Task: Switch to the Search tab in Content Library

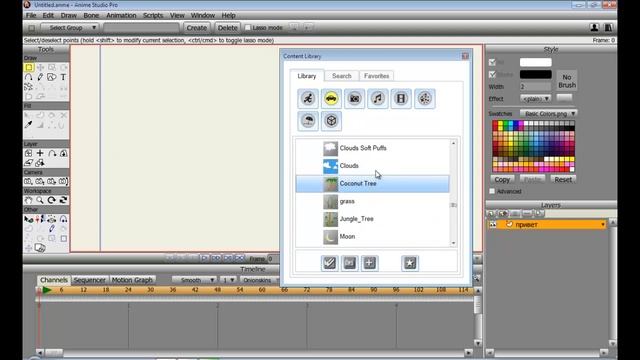Action: click(342, 76)
